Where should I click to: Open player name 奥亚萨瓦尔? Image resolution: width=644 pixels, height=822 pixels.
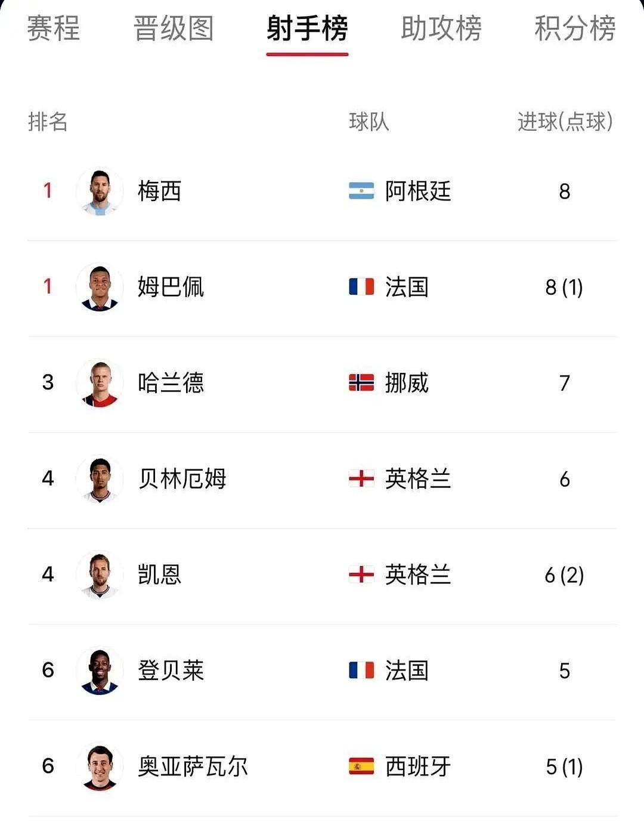click(x=193, y=767)
